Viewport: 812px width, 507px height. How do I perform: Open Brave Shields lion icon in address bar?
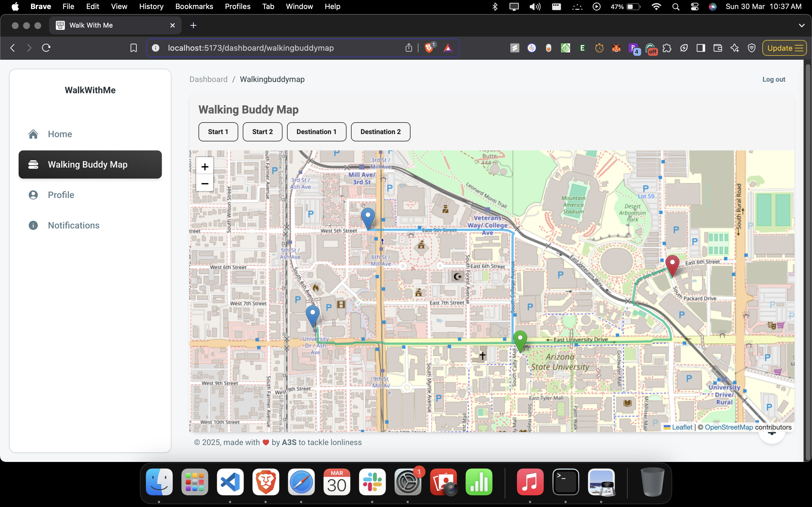tap(429, 48)
